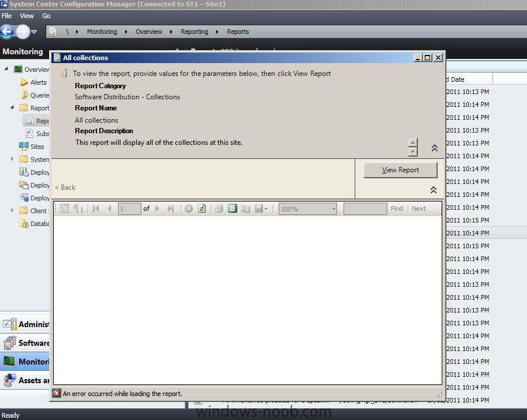The width and height of the screenshot is (527, 420).
Task: Click the View Report button
Action: [x=400, y=170]
